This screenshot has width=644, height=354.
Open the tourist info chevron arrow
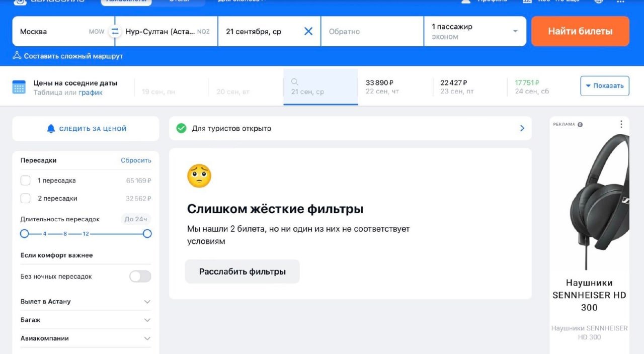pos(522,128)
